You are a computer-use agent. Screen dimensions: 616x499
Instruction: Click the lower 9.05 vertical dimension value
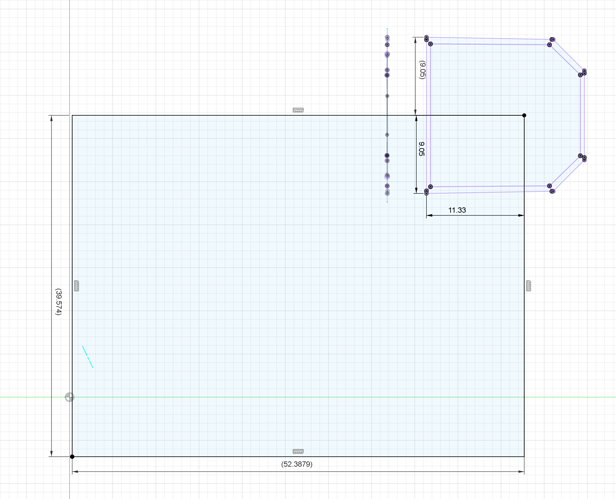coord(422,149)
